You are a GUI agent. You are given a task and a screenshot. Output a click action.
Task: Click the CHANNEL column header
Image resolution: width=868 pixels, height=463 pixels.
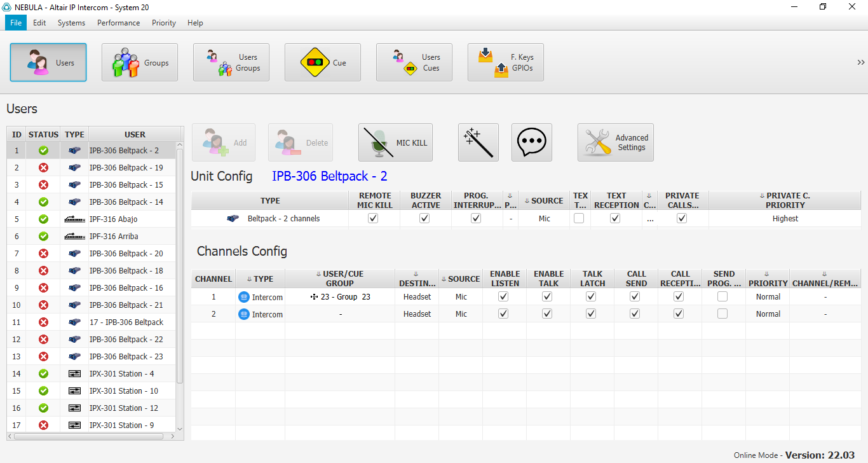click(214, 279)
